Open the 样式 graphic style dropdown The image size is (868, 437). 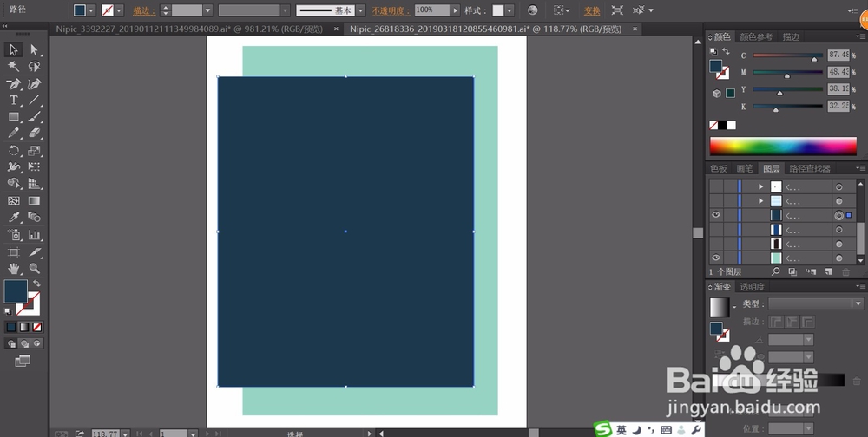[510, 10]
